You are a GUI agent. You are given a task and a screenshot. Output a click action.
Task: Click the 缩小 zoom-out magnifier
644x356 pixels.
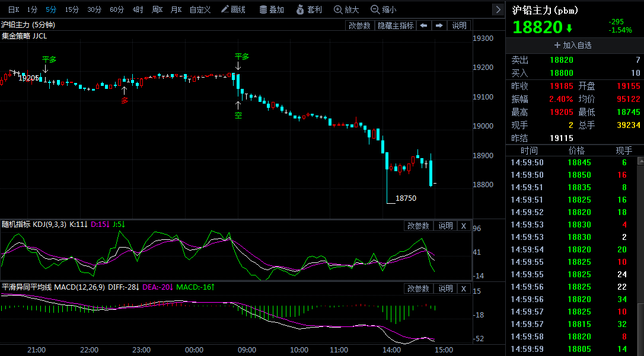383,9
